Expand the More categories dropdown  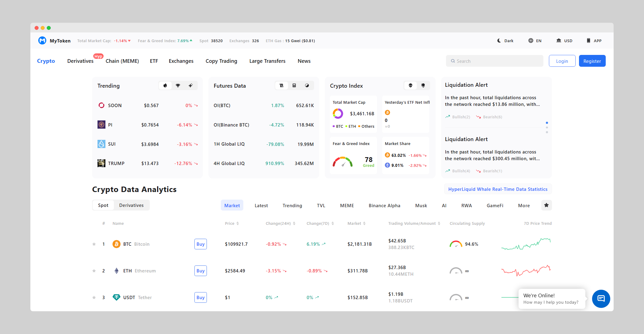[524, 206]
